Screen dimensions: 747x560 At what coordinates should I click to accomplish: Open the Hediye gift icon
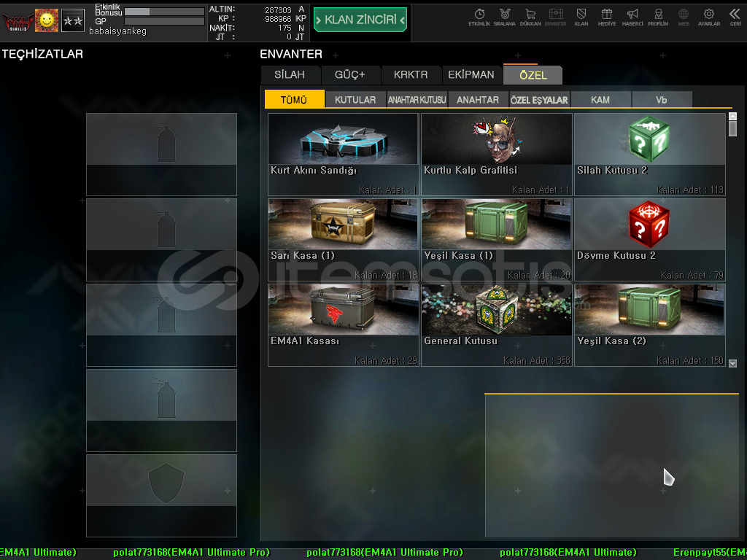click(606, 17)
